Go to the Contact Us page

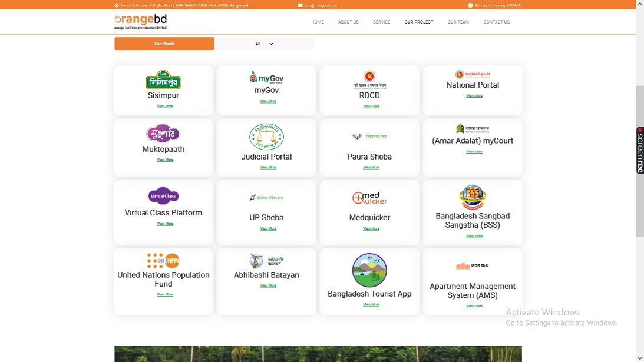(x=497, y=22)
